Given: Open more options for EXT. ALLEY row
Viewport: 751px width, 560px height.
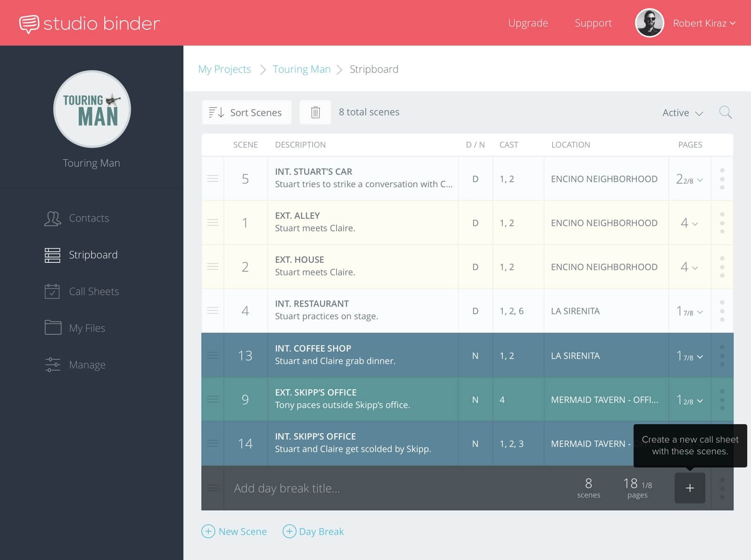Looking at the screenshot, I should (x=722, y=223).
